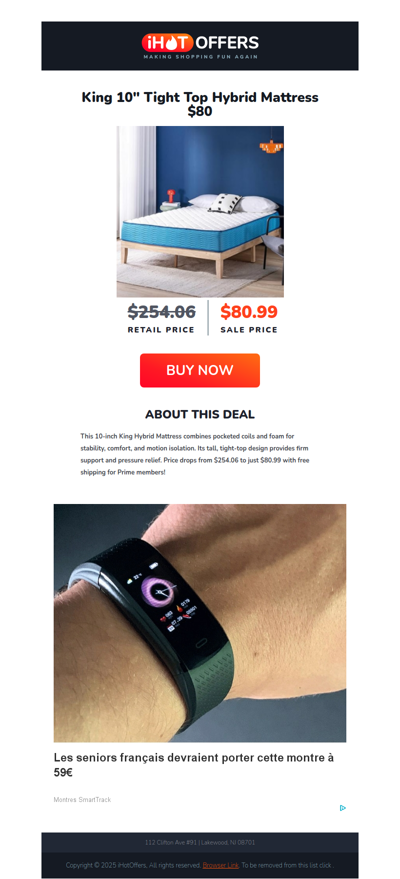Viewport: 400px width, 879px height.
Task: Open the smartwatch wrist advertisement image
Action: 200,623
